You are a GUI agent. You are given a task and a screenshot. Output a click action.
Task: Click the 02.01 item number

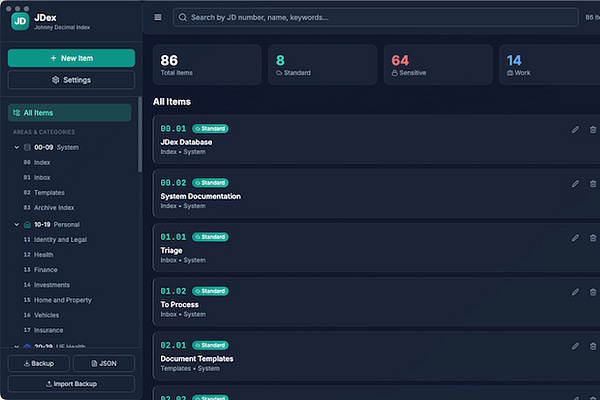pos(173,345)
